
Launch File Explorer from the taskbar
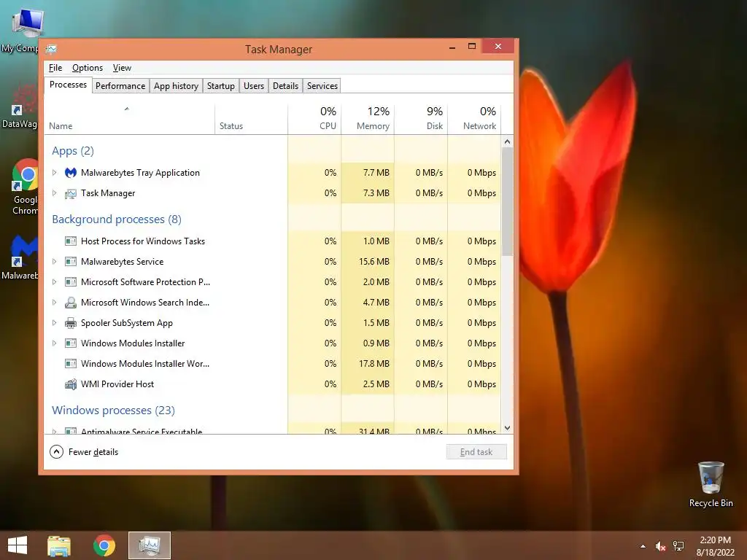[59, 545]
